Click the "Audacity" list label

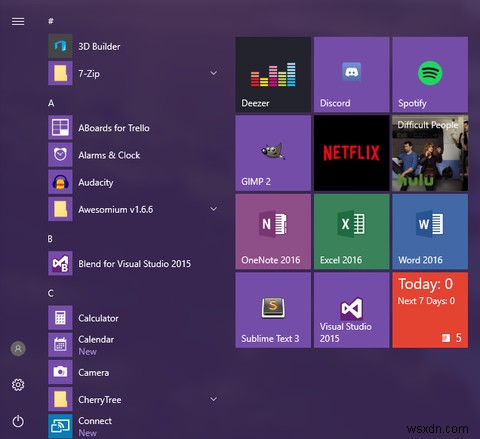pyautogui.click(x=96, y=183)
